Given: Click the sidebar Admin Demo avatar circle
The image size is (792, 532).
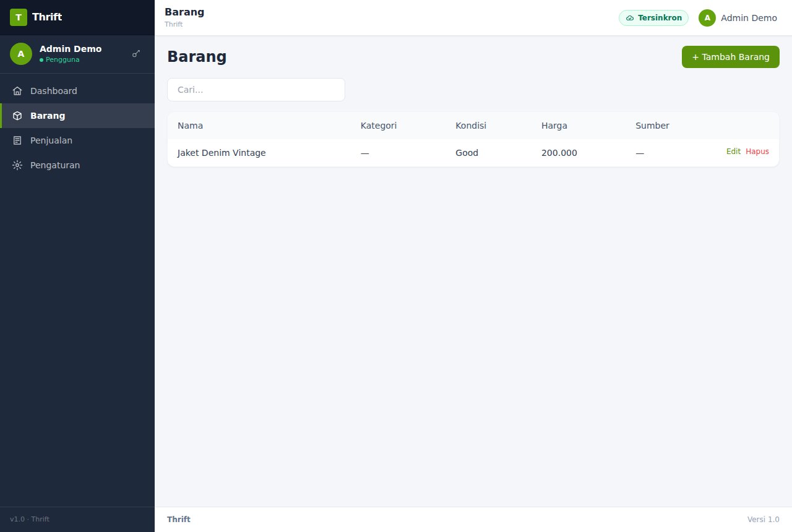Looking at the screenshot, I should click(x=21, y=54).
